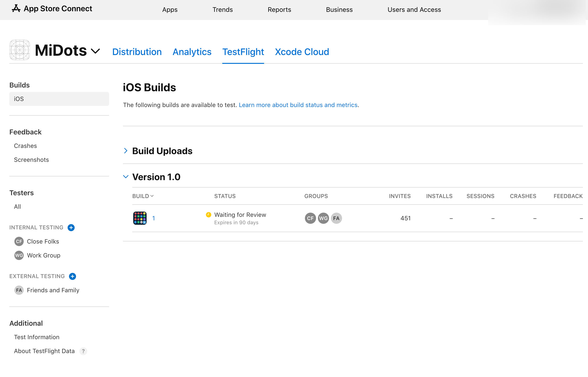The height and width of the screenshot is (377, 588).
Task: Open the Trends menu
Action: coord(223,10)
